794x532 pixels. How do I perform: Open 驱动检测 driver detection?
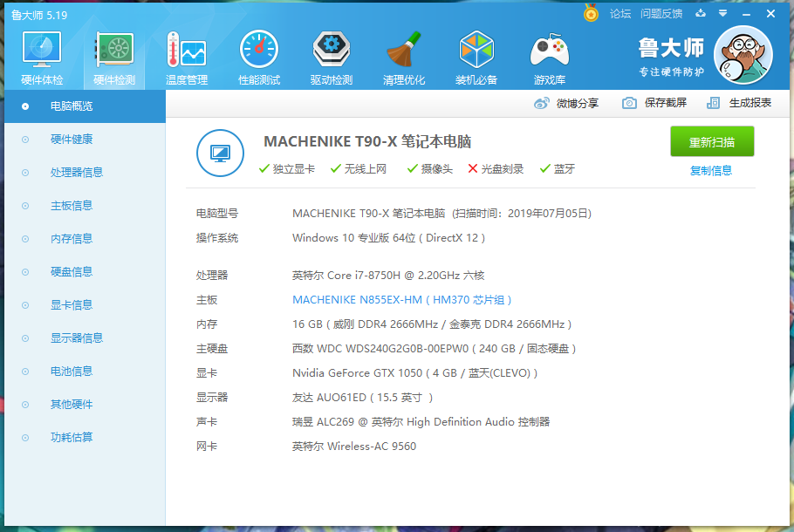[x=332, y=58]
